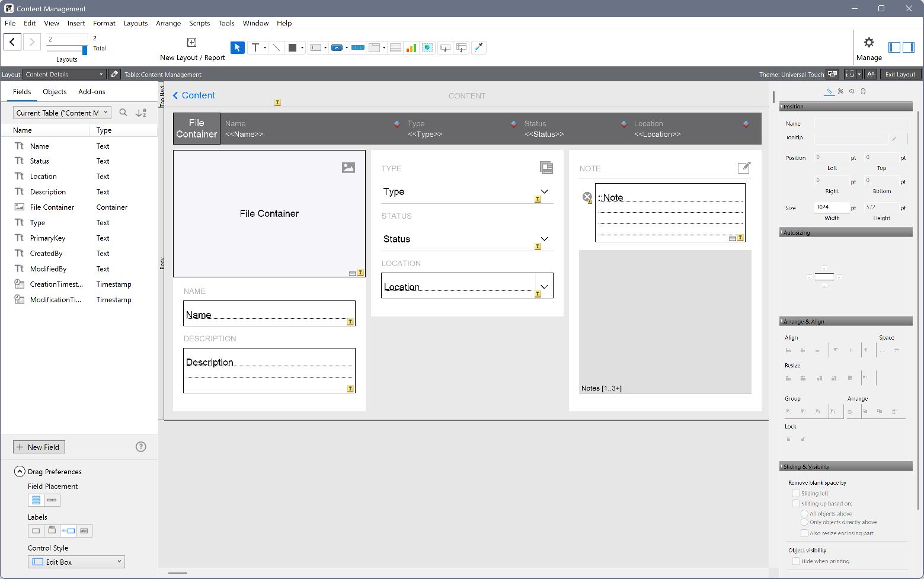Click the New Field button

coord(39,447)
